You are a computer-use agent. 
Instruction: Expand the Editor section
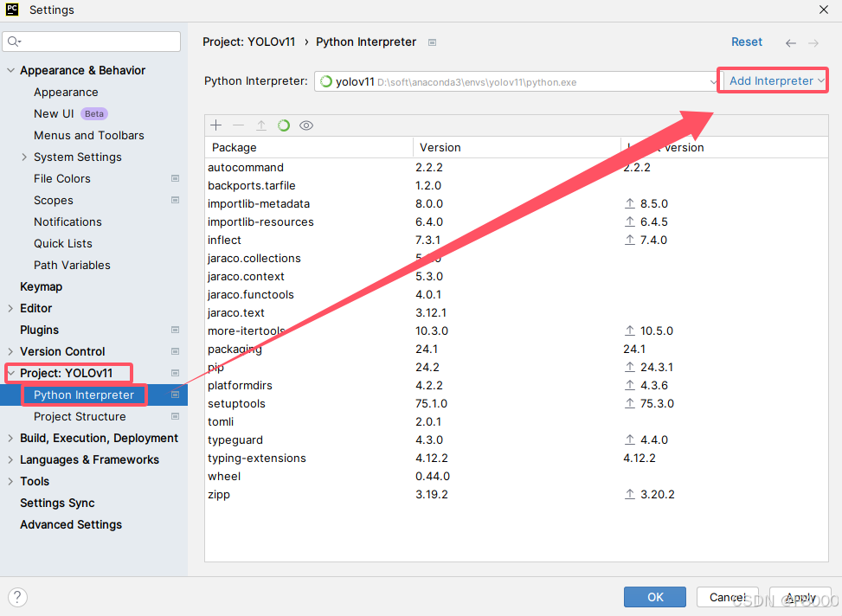point(10,308)
